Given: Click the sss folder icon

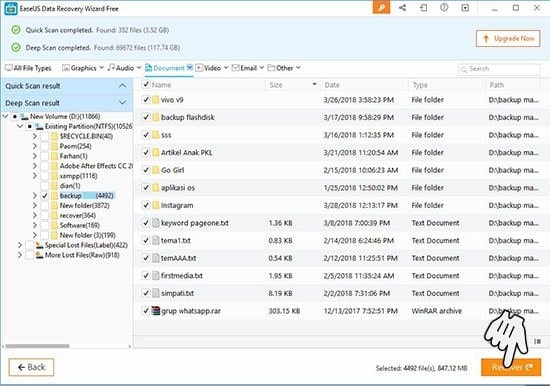Looking at the screenshot, I should (156, 135).
